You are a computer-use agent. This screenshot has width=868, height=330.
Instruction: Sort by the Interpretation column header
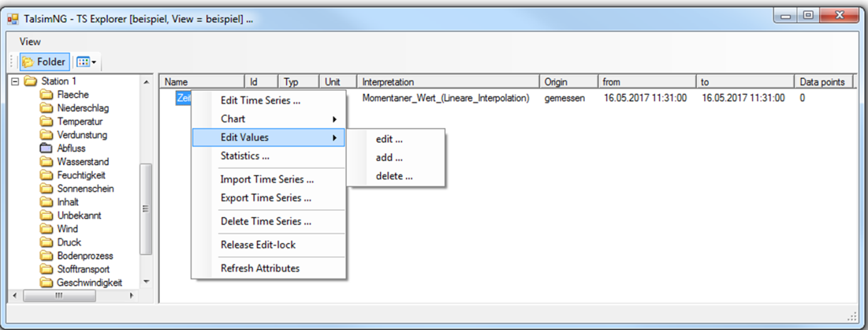pos(447,82)
